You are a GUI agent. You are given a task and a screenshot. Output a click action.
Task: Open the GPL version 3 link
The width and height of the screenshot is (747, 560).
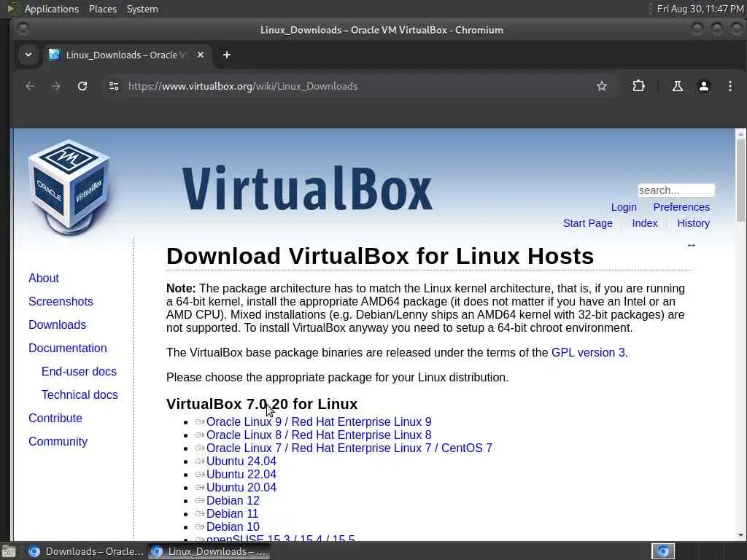tap(589, 352)
